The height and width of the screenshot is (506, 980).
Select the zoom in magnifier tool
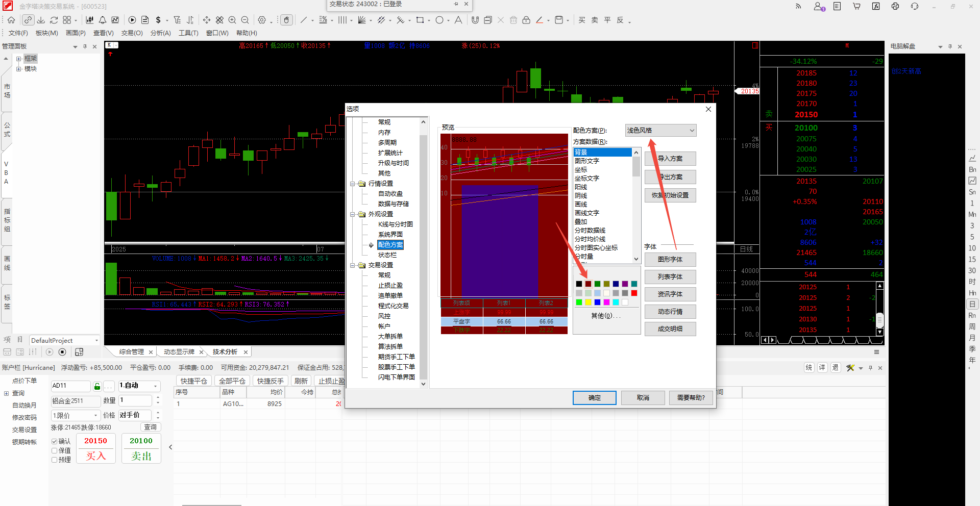[x=232, y=20]
